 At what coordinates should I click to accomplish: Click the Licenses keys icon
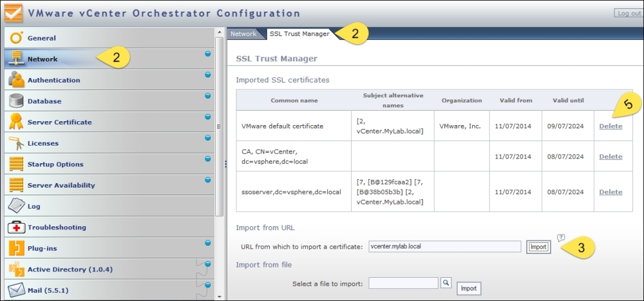[17, 143]
